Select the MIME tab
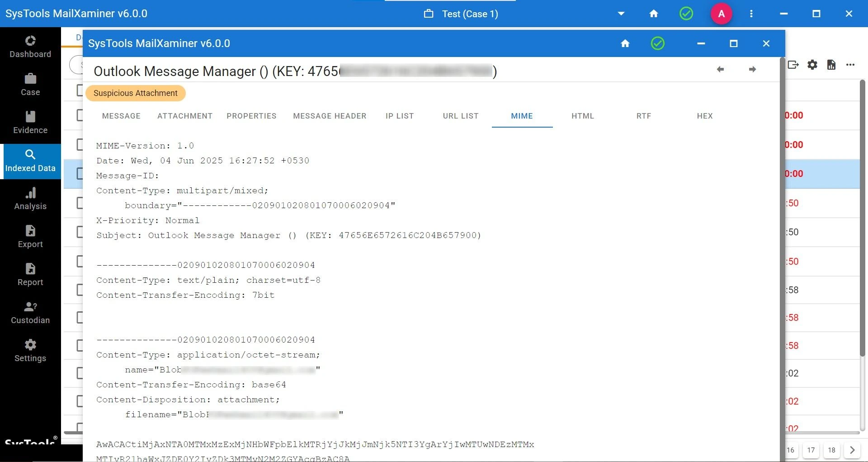This screenshot has height=462, width=868. coord(522,116)
